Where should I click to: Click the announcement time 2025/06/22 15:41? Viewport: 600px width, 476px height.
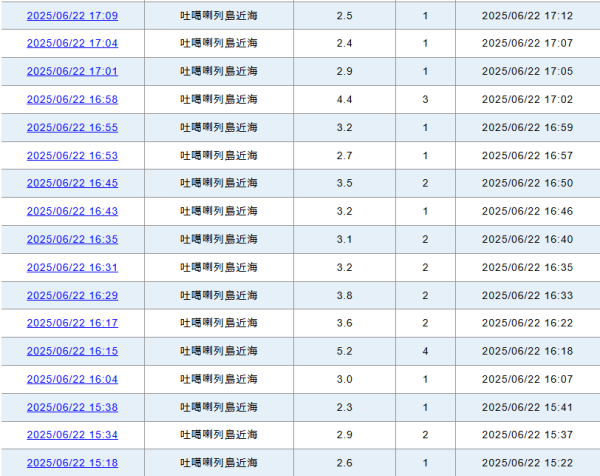coord(527,408)
